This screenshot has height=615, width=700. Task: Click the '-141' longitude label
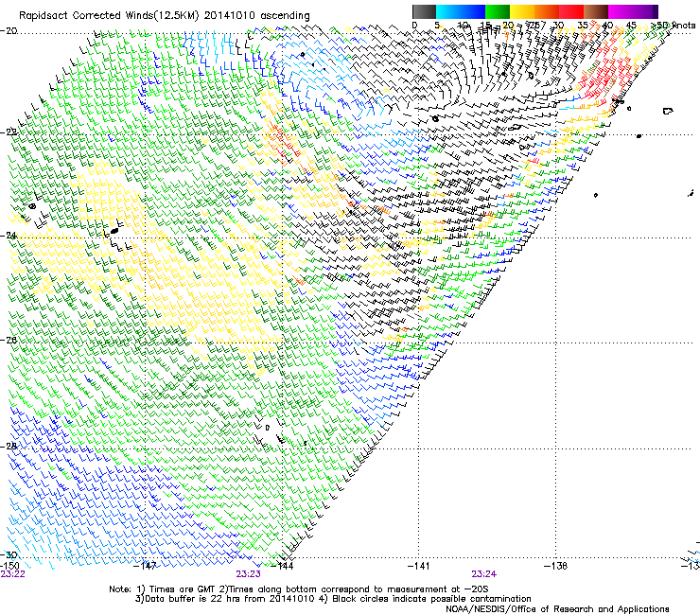click(419, 566)
